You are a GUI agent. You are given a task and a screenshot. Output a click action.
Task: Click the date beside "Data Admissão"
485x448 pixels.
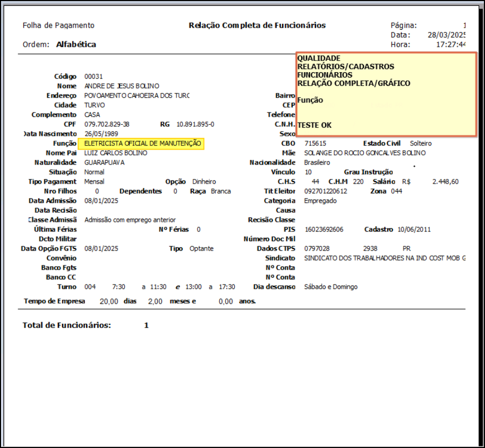[x=101, y=201]
